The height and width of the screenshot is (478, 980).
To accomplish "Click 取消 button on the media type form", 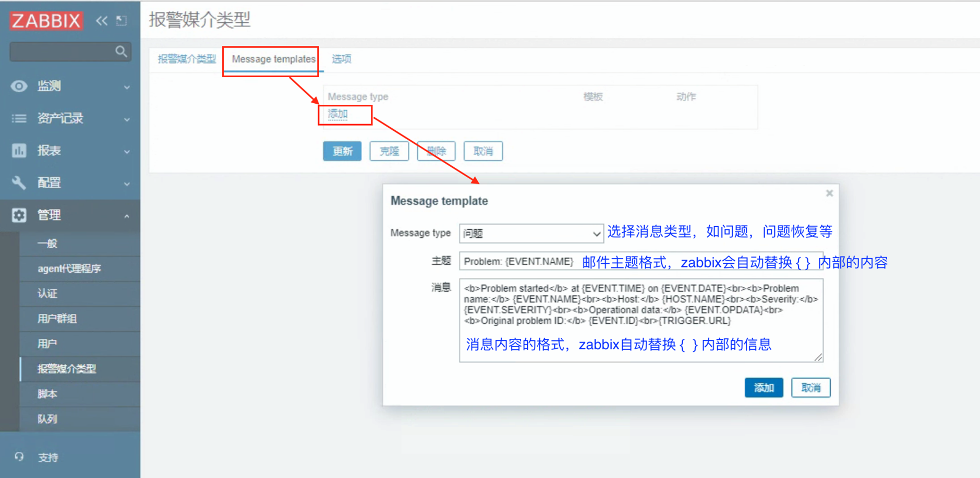I will 483,151.
